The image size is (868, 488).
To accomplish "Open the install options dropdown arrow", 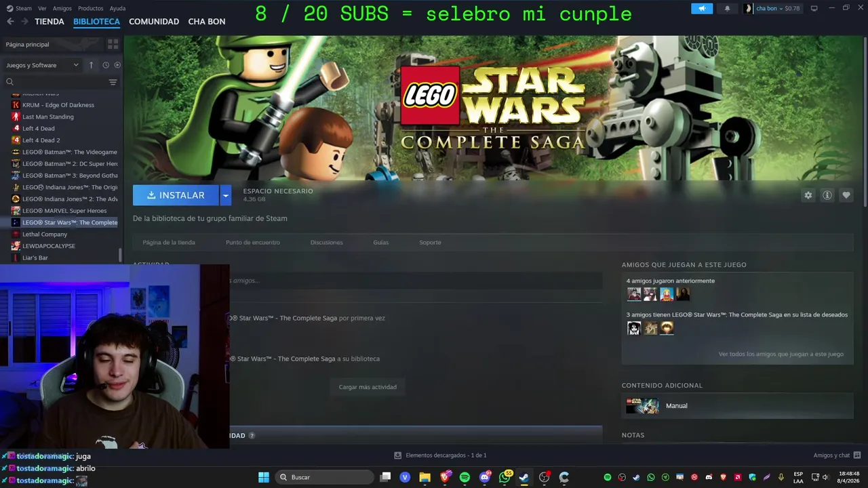I will (226, 195).
